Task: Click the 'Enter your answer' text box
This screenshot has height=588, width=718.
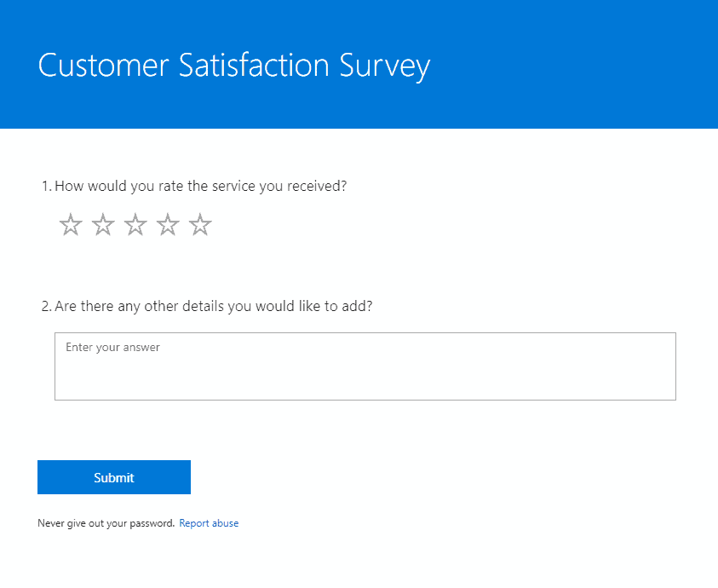Action: coord(365,366)
